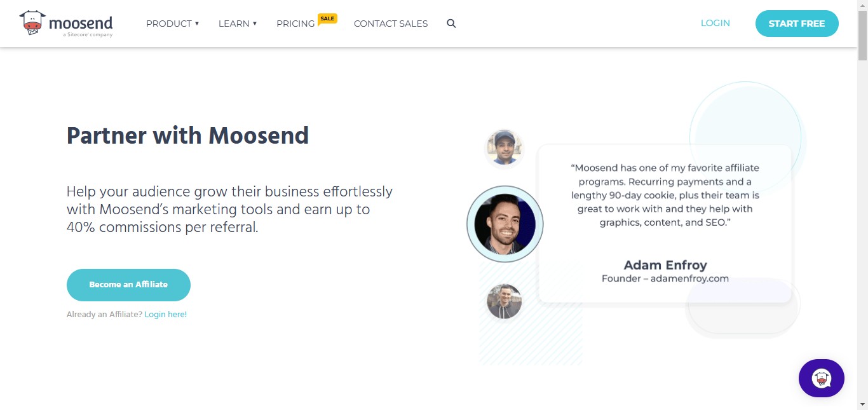
Task: Click the scrollbar up arrow
Action: pyautogui.click(x=862, y=5)
